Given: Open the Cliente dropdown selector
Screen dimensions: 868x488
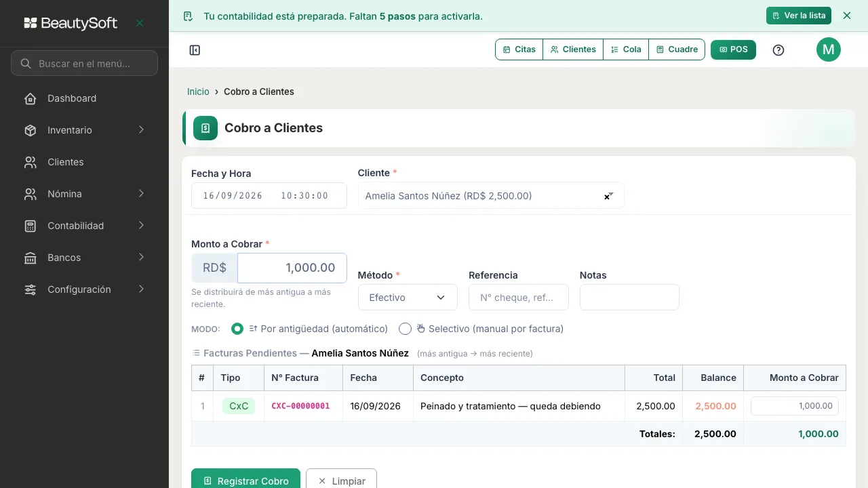Looking at the screenshot, I should pos(491,195).
